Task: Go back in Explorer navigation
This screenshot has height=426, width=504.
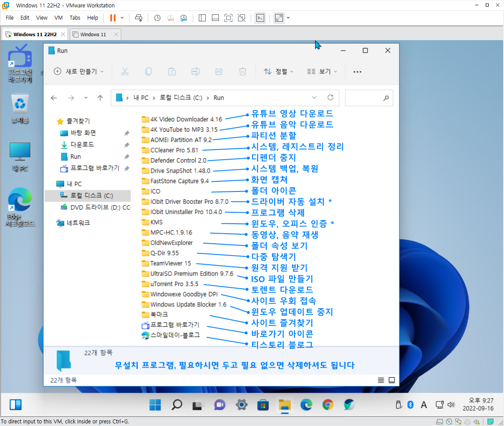Action: pyautogui.click(x=54, y=98)
